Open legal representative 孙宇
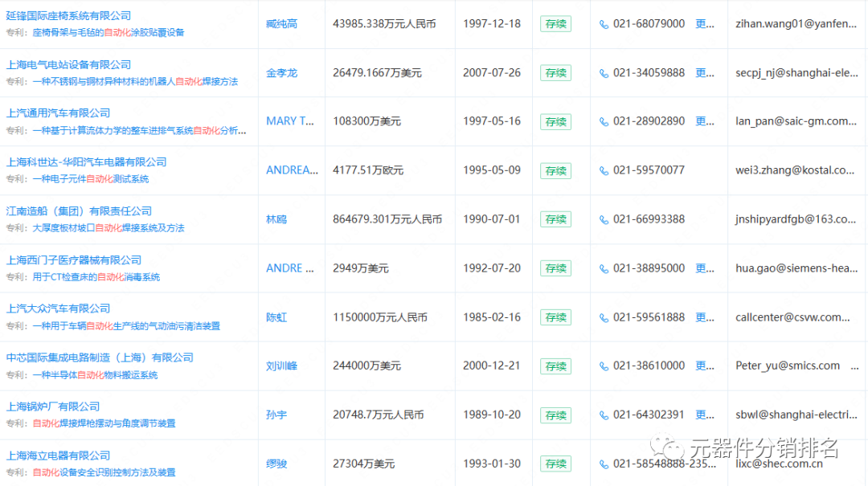The height and width of the screenshot is (486, 868). coord(276,415)
